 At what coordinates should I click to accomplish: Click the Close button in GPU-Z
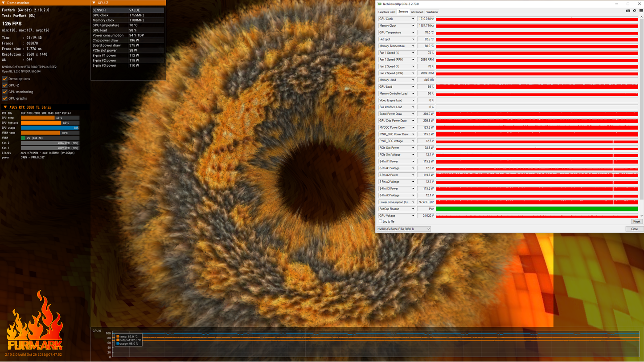(x=634, y=229)
